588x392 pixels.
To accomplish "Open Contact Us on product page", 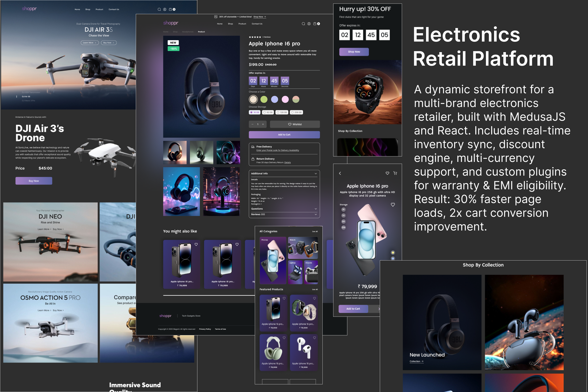I will [257, 24].
